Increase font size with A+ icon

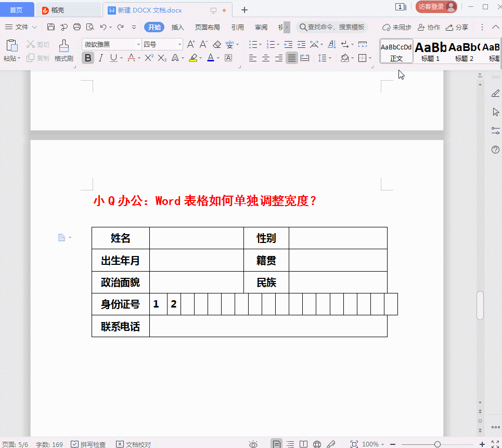pos(191,44)
